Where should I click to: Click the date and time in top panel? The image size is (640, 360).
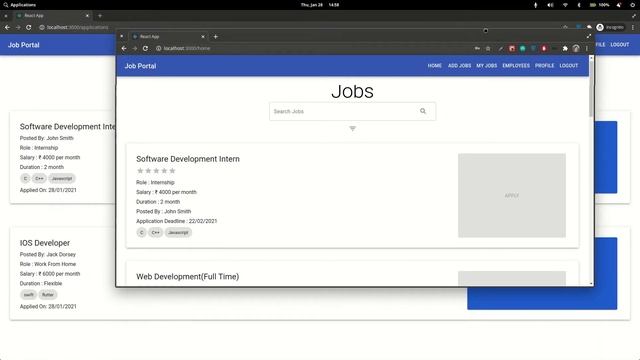click(320, 5)
